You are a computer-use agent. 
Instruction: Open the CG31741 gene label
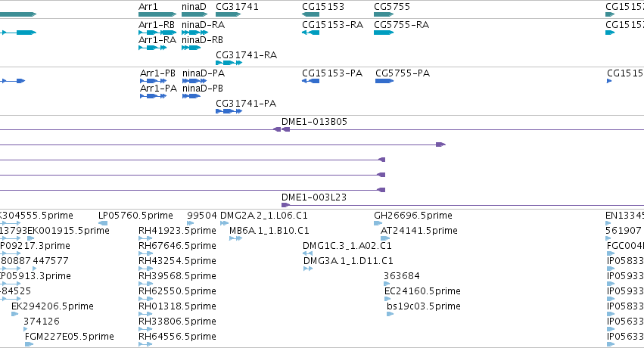237,7
